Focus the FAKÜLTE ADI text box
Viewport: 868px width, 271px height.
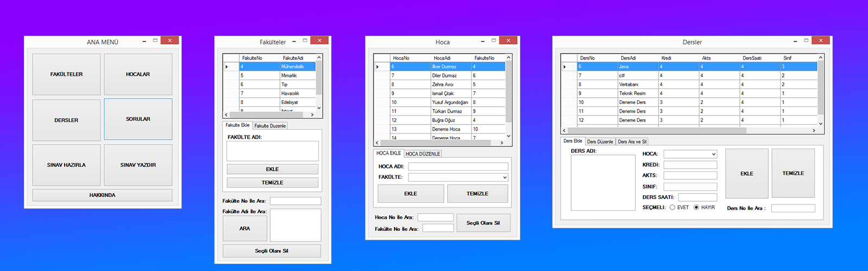click(272, 151)
